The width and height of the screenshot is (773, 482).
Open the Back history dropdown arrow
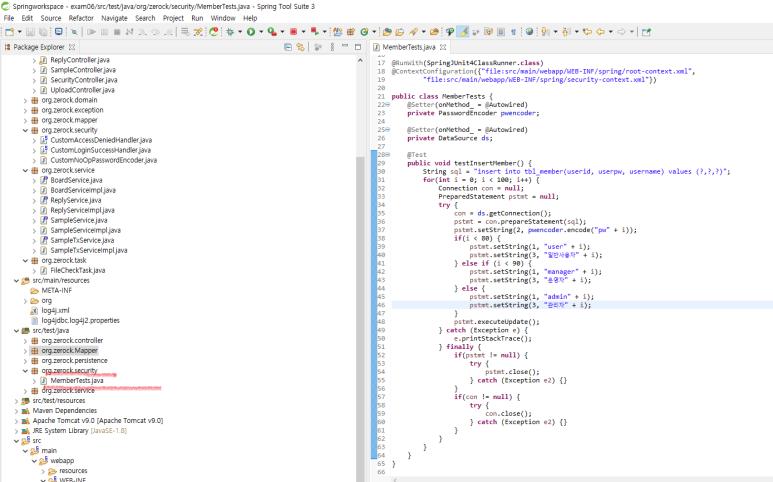coord(610,32)
